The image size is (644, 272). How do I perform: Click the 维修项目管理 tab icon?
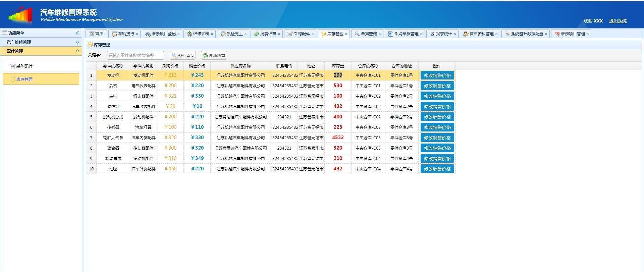click(x=557, y=34)
